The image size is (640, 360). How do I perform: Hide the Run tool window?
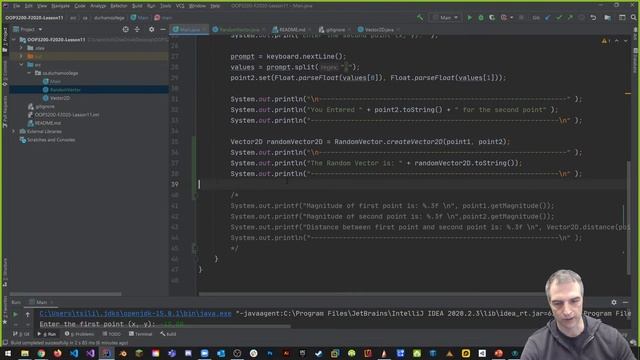625,302
